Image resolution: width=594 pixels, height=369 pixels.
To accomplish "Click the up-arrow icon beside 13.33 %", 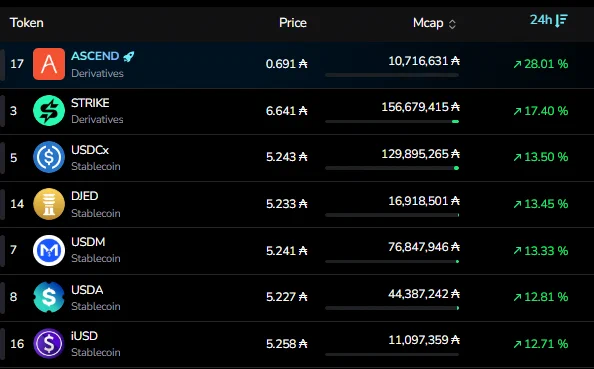I will [x=517, y=251].
